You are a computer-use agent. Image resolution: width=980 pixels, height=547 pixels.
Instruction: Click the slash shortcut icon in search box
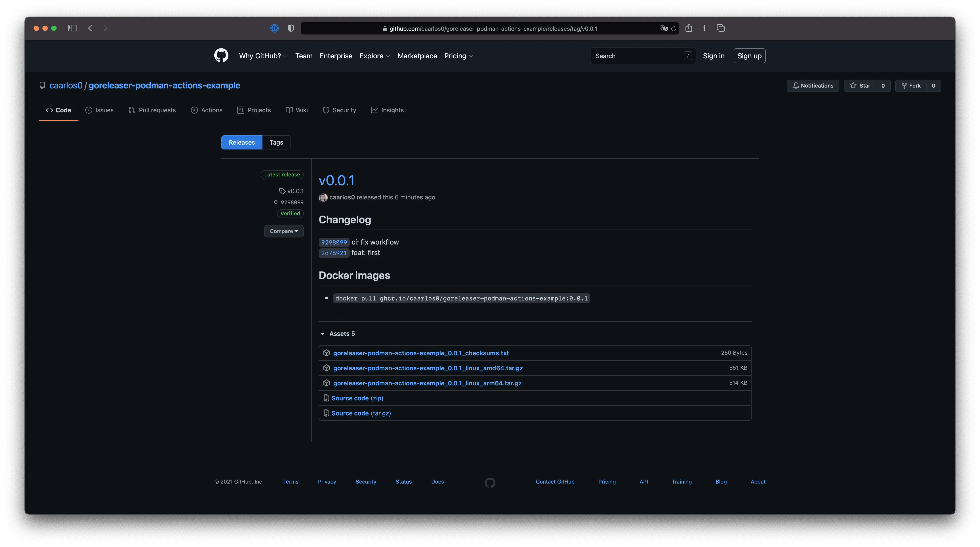click(688, 56)
